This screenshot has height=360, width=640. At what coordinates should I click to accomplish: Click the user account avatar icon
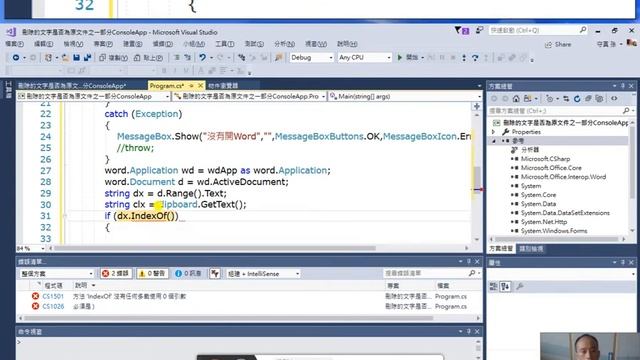coord(631,43)
